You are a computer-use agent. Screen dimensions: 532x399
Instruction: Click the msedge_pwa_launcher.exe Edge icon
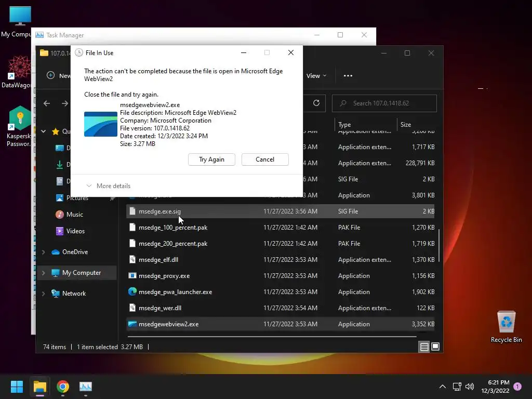point(132,291)
